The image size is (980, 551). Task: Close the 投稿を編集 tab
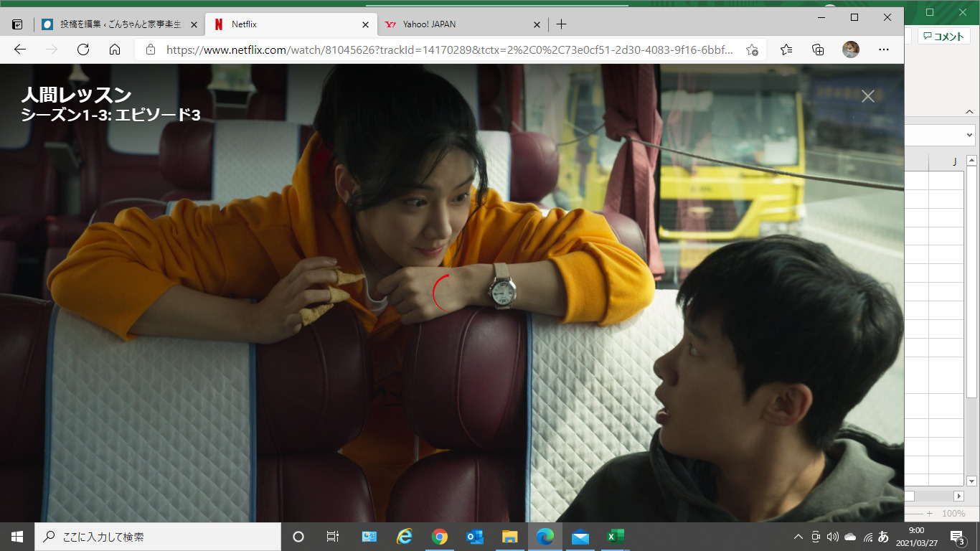coord(194,24)
